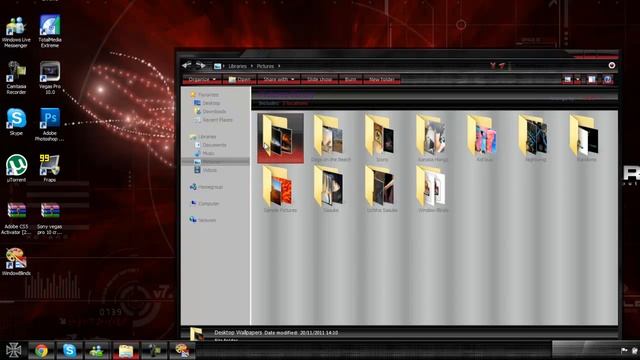Open Google Chrome from the taskbar
Image resolution: width=640 pixels, height=360 pixels.
click(41, 351)
